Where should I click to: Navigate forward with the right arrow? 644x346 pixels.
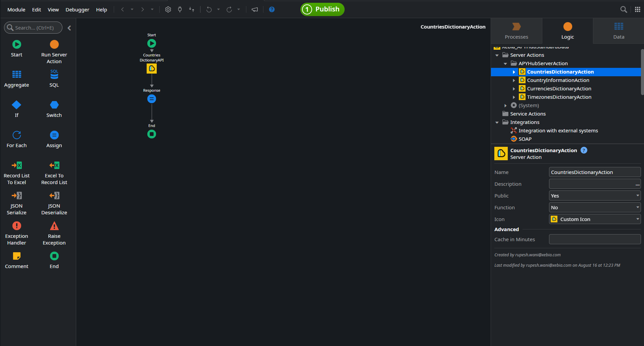(x=143, y=9)
